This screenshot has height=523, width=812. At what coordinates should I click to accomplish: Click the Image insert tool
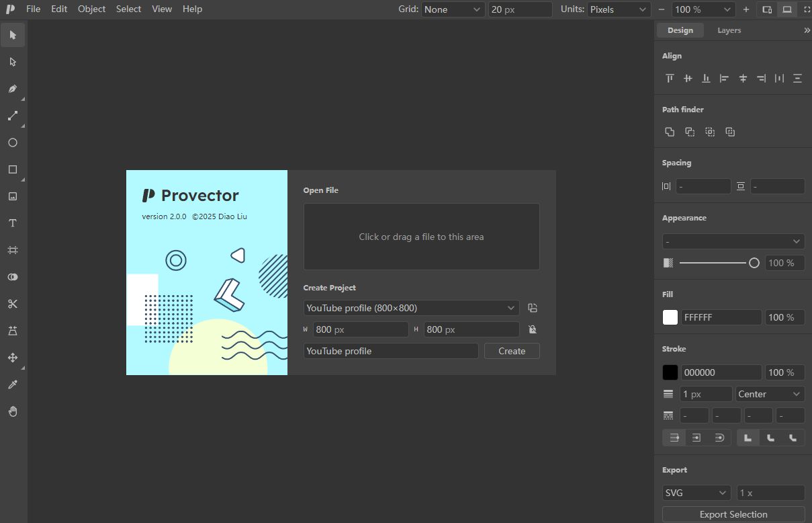pyautogui.click(x=13, y=196)
